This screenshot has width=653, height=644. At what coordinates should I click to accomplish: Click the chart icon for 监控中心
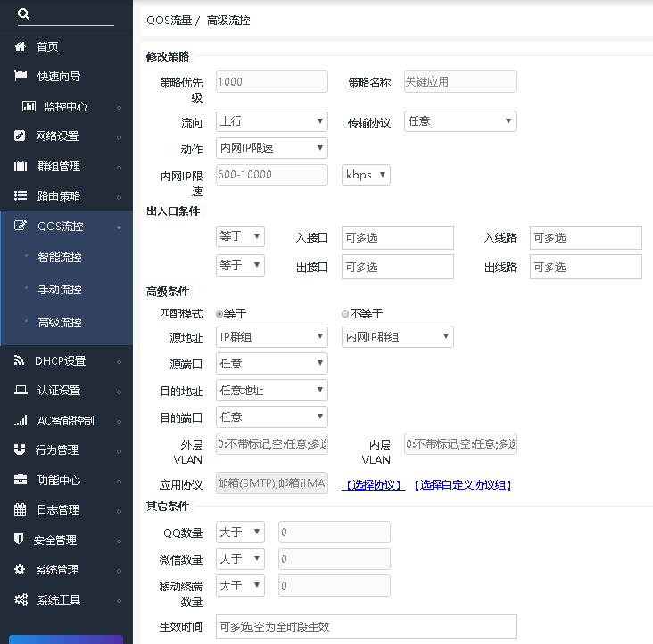[x=29, y=106]
